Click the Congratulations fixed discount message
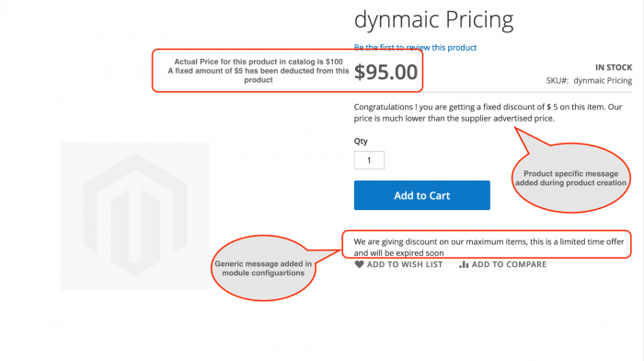644x361 pixels. click(x=488, y=112)
